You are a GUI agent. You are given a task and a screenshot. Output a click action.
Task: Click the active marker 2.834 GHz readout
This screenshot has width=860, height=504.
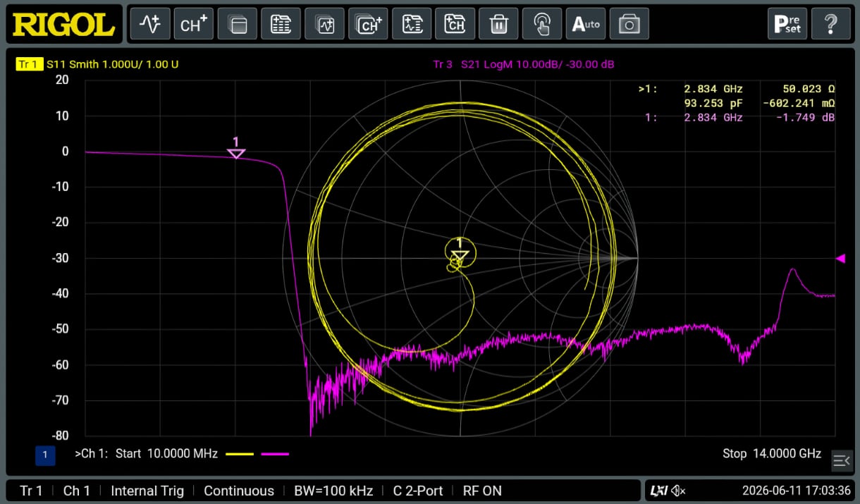click(713, 89)
